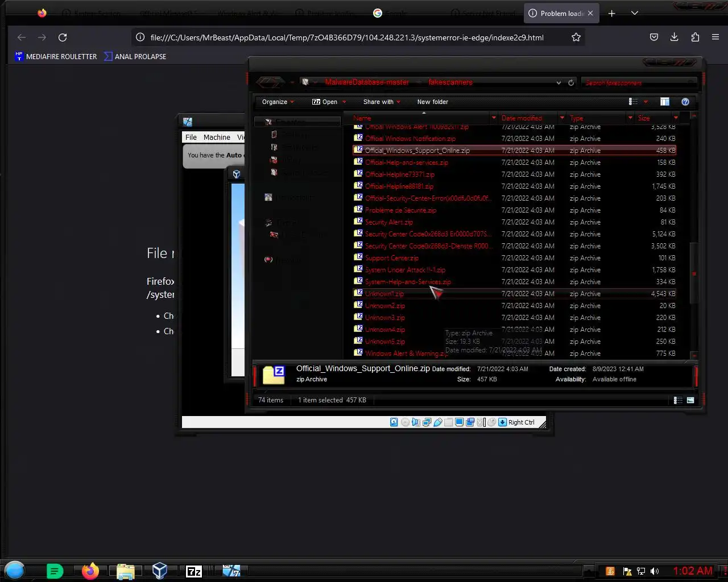Viewport: 728px width, 582px height.
Task: Change Explorer view icon
Action: [x=633, y=102]
